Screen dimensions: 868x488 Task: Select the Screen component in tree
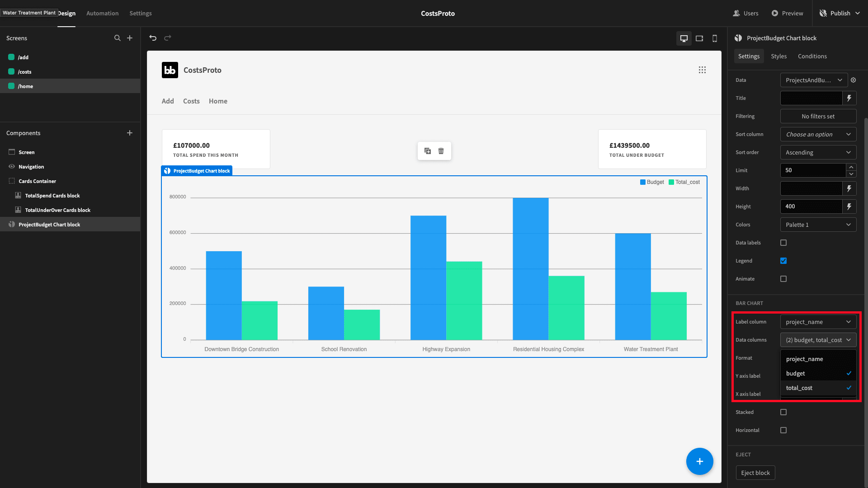pyautogui.click(x=70, y=152)
